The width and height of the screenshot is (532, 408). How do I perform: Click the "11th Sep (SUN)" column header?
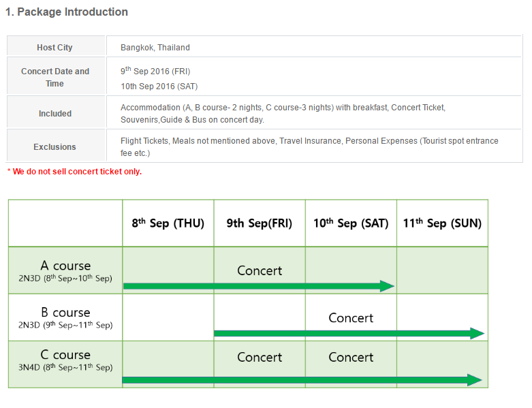point(442,223)
